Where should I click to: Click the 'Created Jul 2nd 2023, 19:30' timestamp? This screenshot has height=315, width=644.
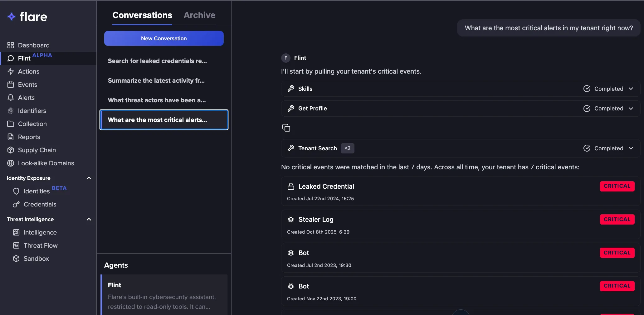click(319, 265)
